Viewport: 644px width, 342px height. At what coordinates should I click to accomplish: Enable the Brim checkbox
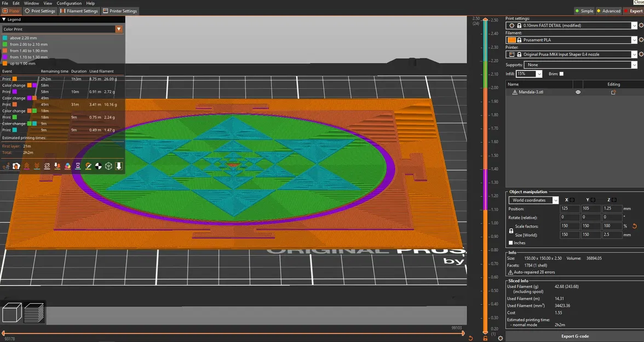[561, 74]
